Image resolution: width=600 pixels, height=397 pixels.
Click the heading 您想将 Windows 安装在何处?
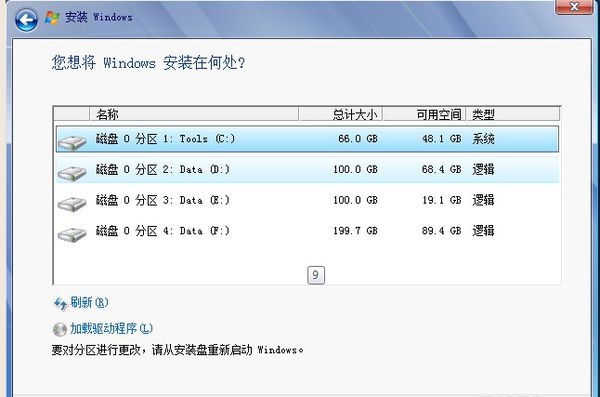coord(148,62)
